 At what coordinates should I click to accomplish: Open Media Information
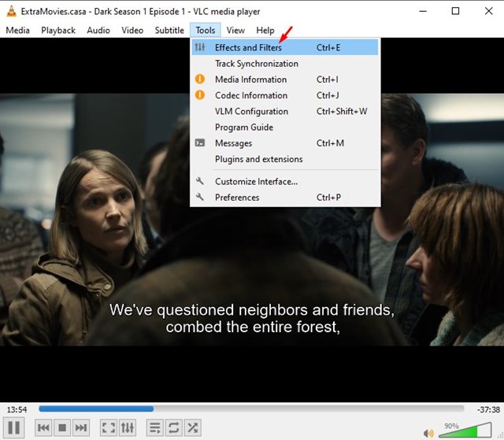click(285, 79)
